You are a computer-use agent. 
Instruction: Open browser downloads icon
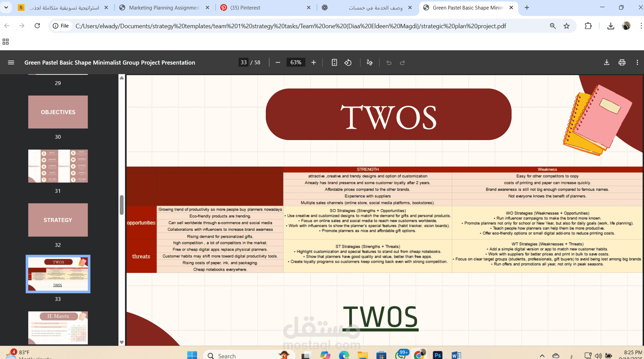(x=611, y=26)
